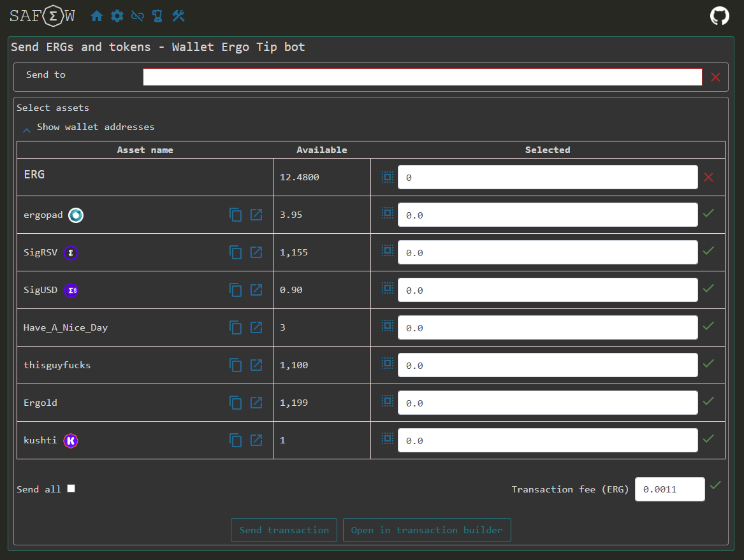Select all available thisguyfucks icon

pyautogui.click(x=388, y=364)
